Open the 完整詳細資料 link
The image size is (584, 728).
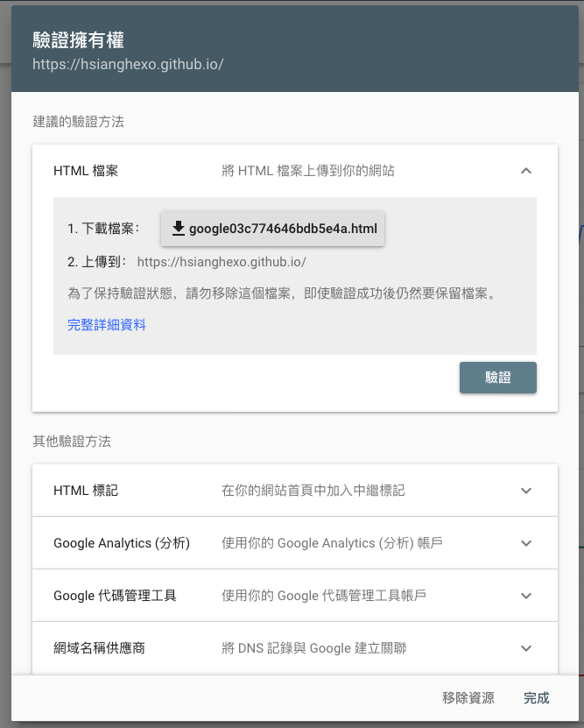(107, 324)
